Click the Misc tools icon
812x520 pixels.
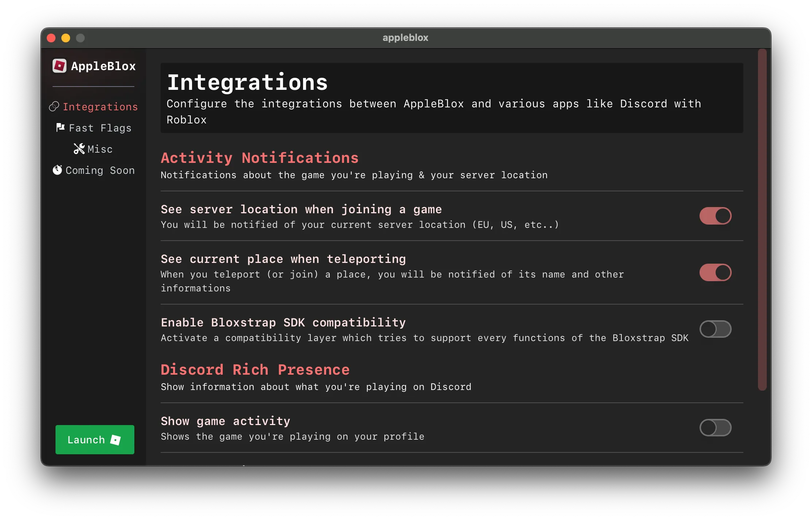[x=79, y=149]
